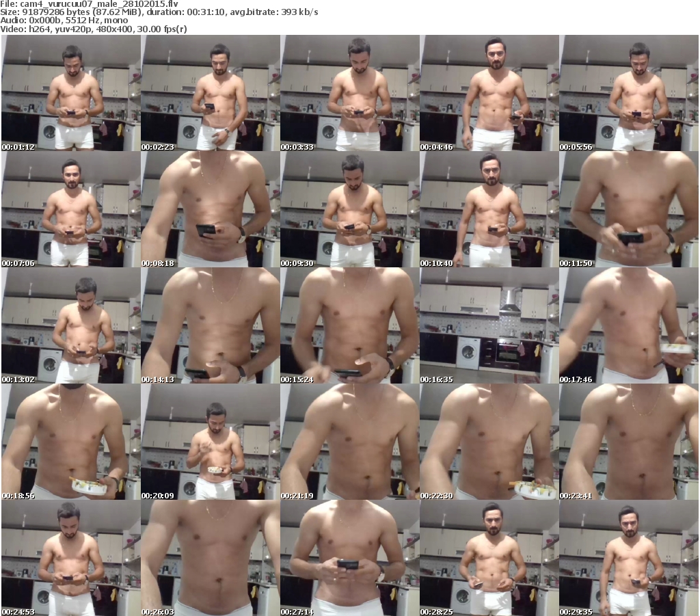Click the thumbnail stamped 00:21:19
Screen dimensions: 700x616
pyautogui.click(x=349, y=442)
